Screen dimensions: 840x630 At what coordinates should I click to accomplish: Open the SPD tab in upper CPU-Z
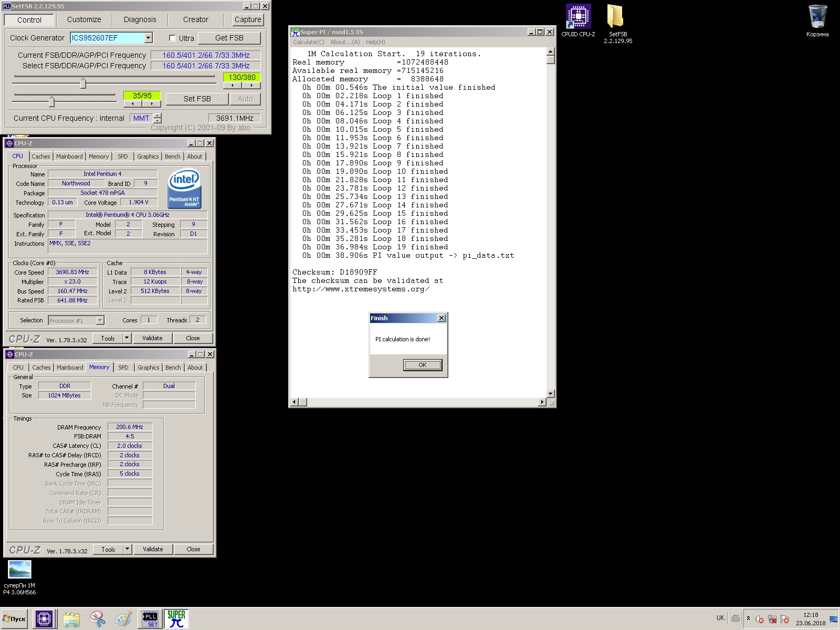click(x=123, y=156)
